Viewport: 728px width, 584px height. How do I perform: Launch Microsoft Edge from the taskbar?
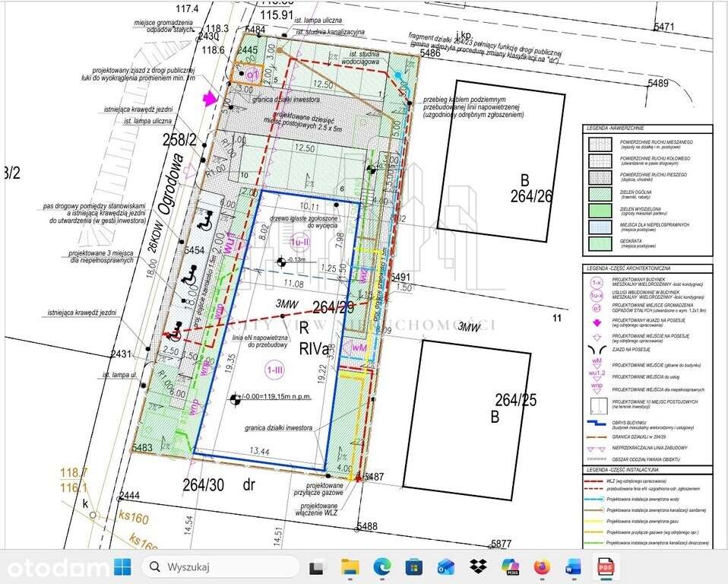[382, 567]
